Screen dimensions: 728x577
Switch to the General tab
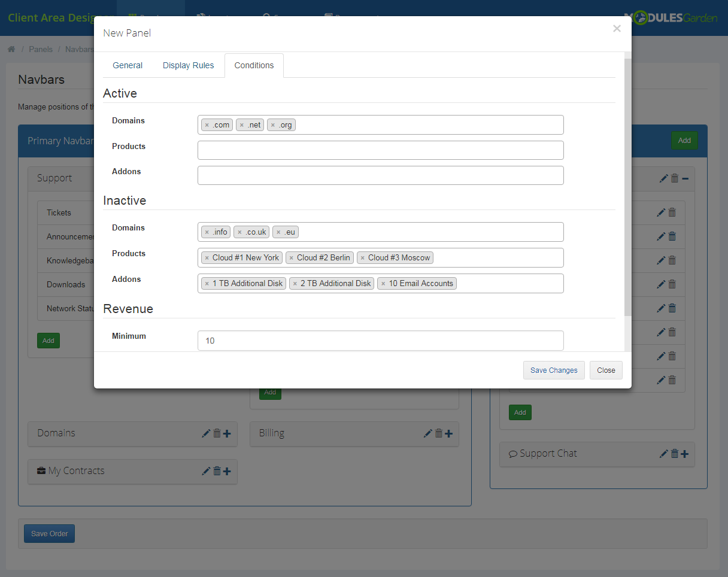pos(128,65)
